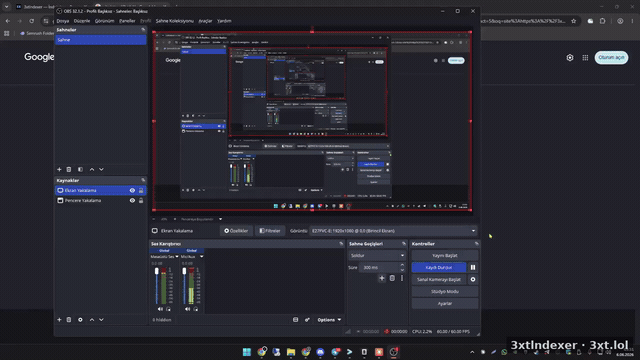Move source up with Kaynaklar up arrow
Screen dimensions: 640x360
92,320
